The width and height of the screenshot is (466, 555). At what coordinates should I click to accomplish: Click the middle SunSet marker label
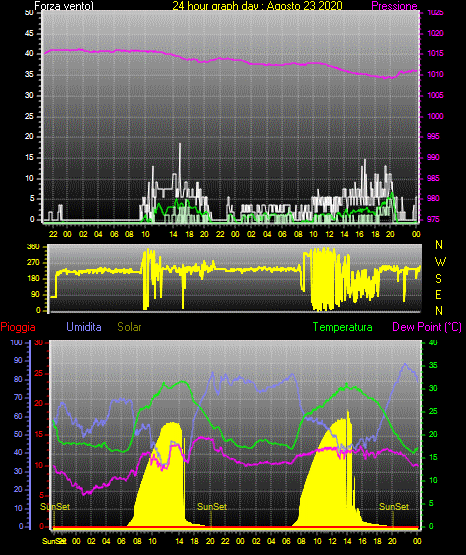point(212,507)
